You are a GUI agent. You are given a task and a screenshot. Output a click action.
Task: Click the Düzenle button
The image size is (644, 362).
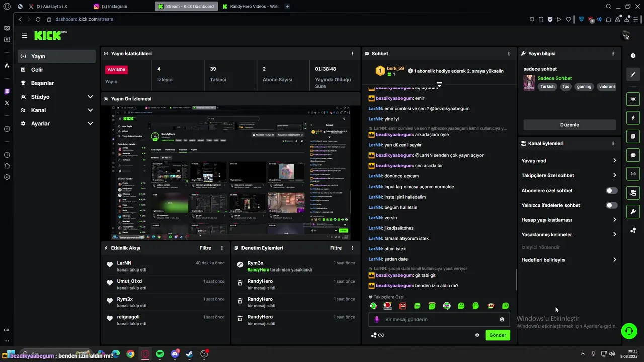click(x=570, y=125)
